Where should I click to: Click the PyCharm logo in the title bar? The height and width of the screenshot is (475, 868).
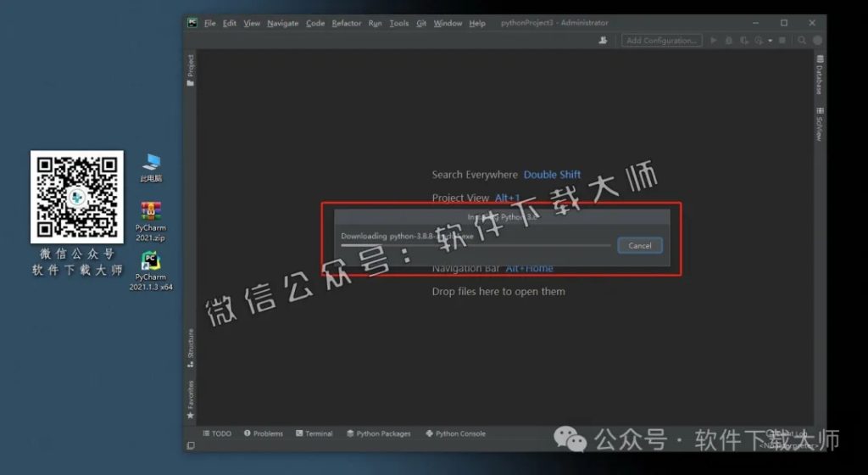click(192, 23)
